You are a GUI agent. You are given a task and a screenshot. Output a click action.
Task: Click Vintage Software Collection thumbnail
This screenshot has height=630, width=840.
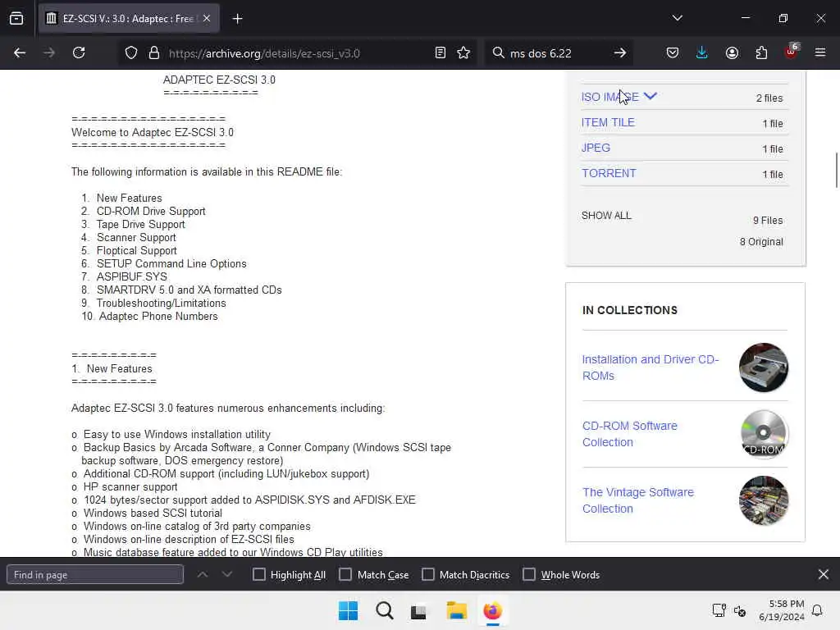pyautogui.click(x=764, y=500)
